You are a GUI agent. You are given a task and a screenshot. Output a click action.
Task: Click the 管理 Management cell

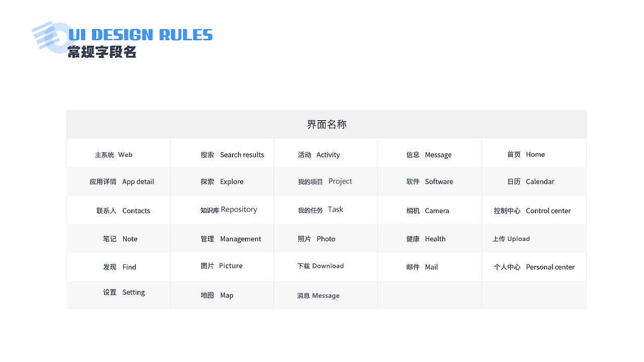[230, 239]
